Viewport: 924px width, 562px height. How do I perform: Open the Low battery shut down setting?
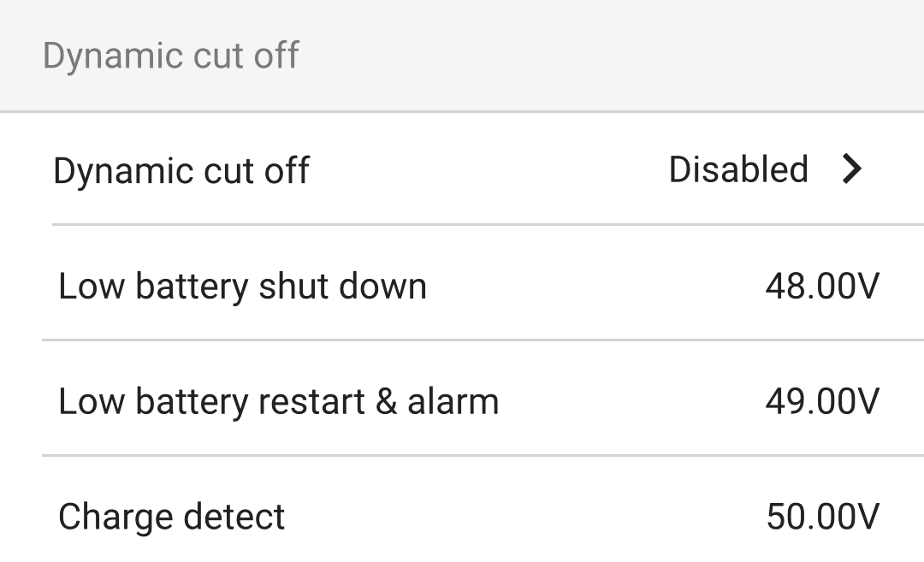tap(462, 286)
